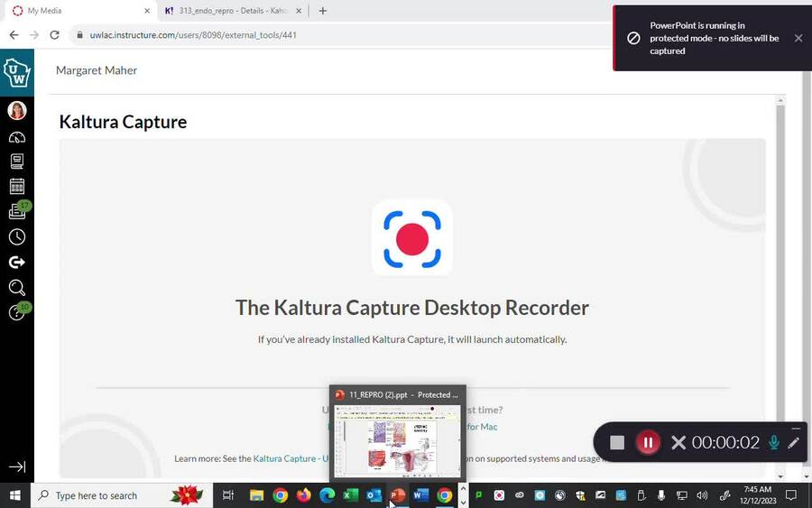Open Task View on the taskbar

click(x=228, y=495)
